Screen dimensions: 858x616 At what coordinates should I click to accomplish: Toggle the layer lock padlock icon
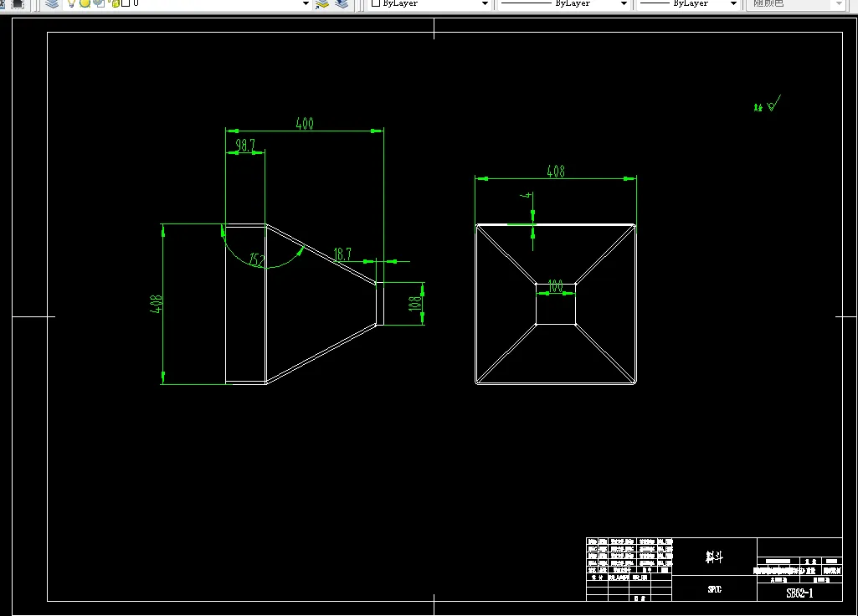pos(115,4)
